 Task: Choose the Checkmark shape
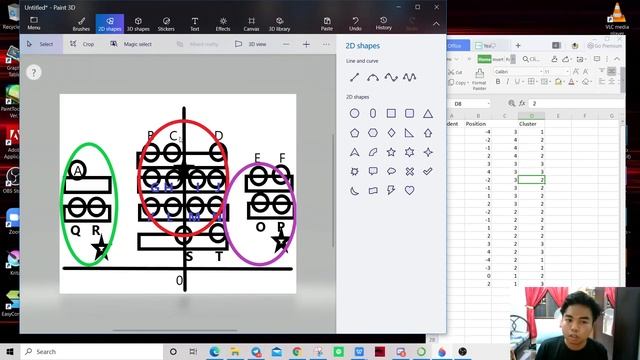[x=428, y=171]
